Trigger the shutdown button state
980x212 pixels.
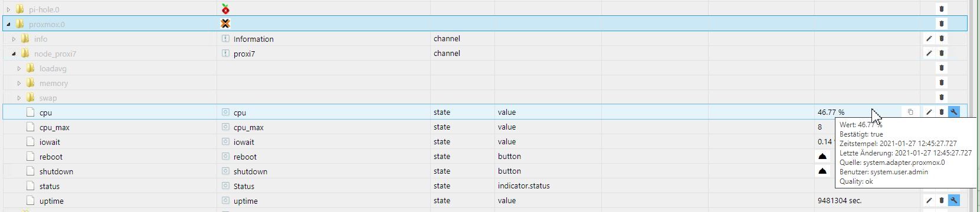coord(822,171)
